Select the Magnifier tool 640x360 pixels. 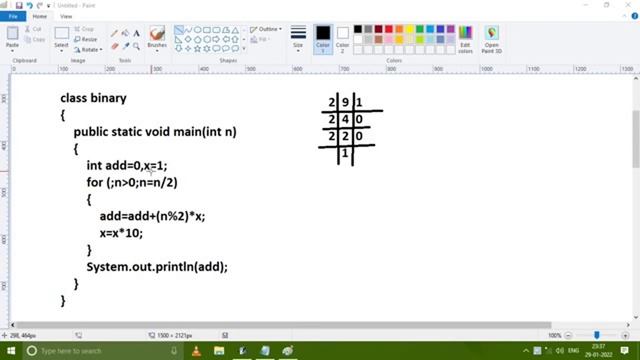pos(136,46)
